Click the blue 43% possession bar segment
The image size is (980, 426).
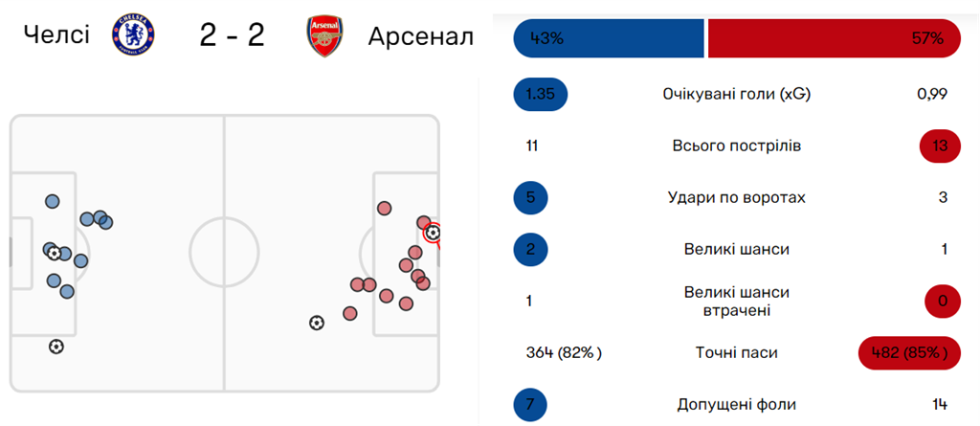coord(609,39)
